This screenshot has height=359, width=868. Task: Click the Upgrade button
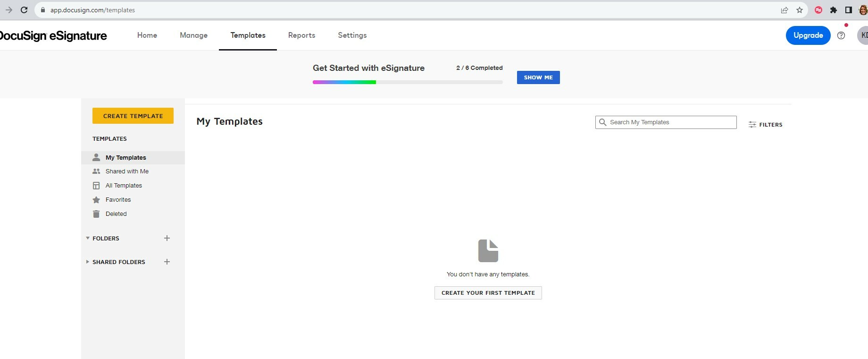pos(808,35)
